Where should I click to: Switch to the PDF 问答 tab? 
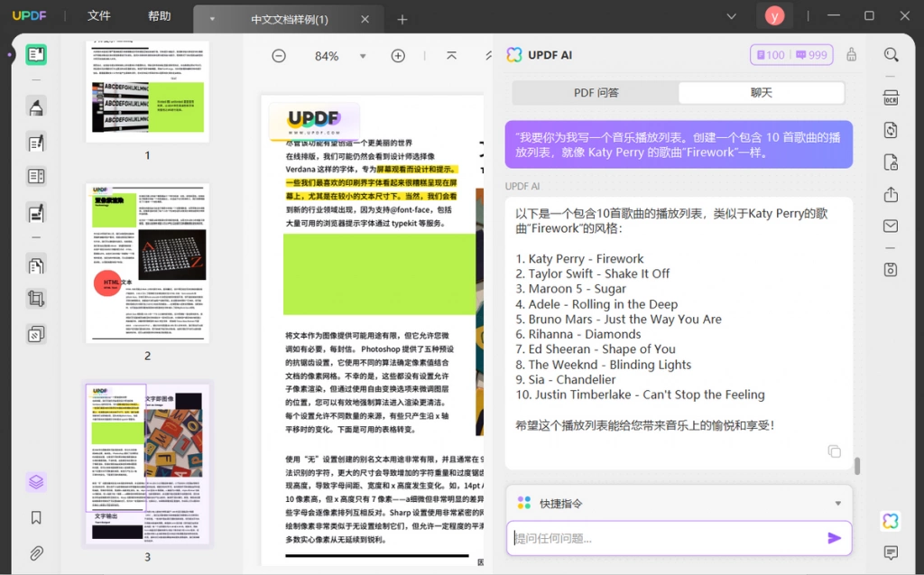[x=596, y=93]
